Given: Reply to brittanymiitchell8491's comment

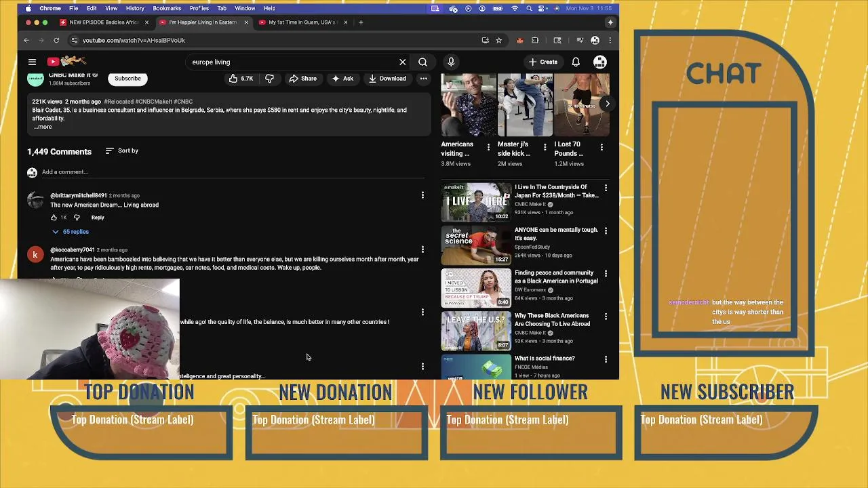Looking at the screenshot, I should (x=98, y=218).
